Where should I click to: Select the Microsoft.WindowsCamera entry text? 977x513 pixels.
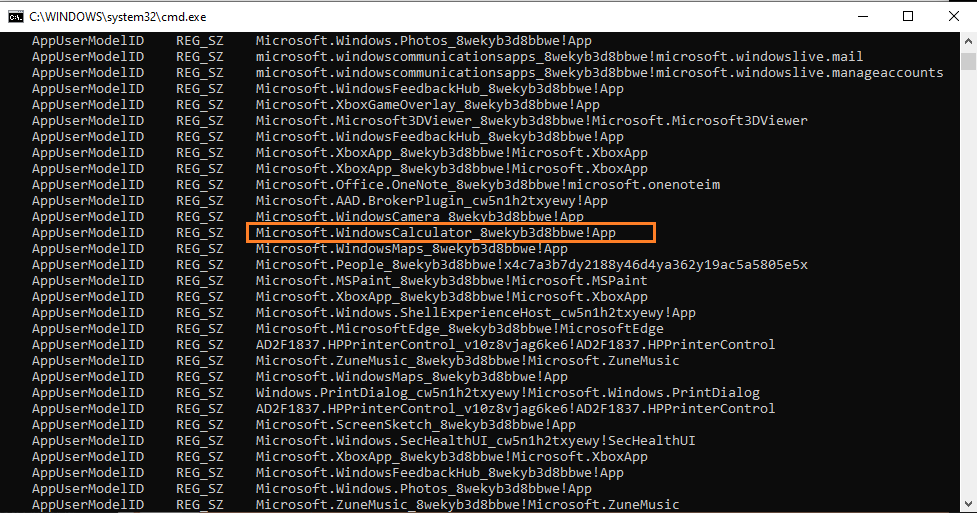[419, 217]
